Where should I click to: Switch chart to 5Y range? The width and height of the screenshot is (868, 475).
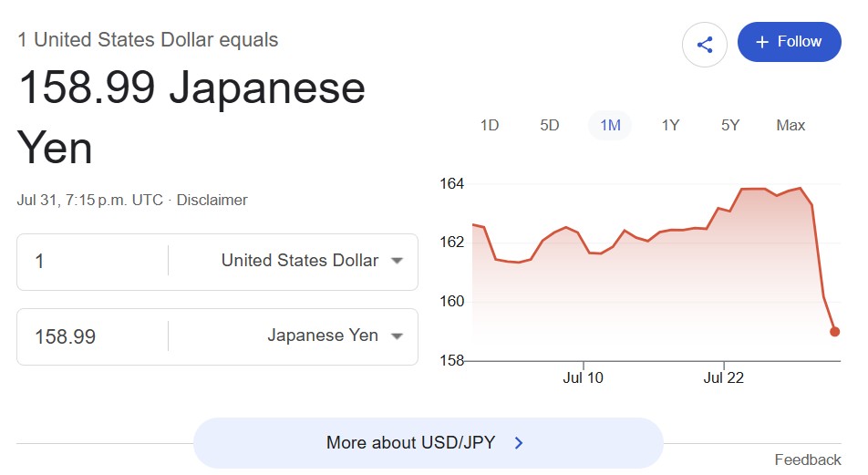click(729, 125)
